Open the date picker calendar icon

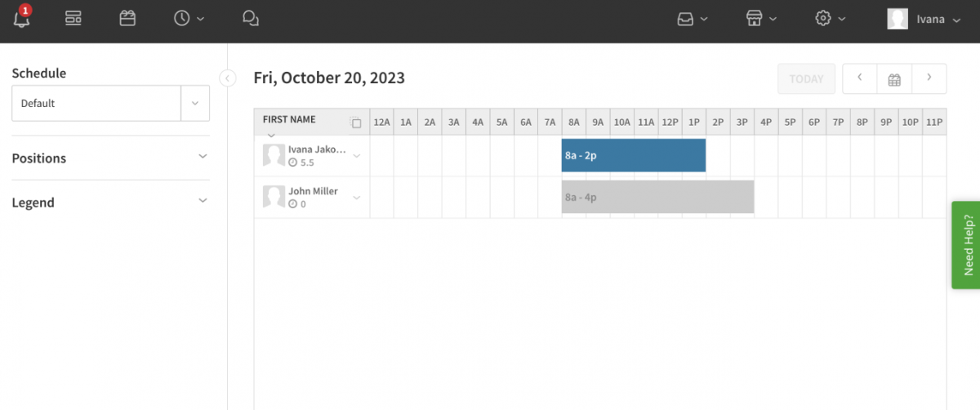tap(894, 79)
